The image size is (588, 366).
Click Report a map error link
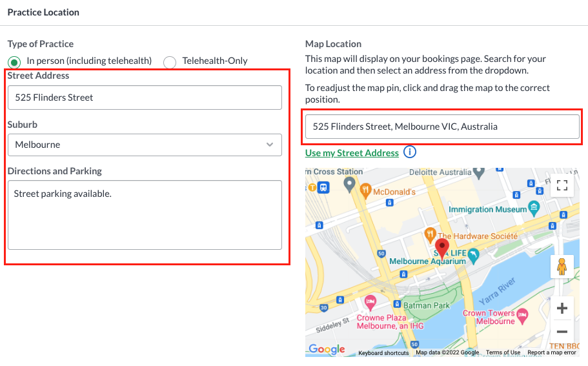pyautogui.click(x=551, y=352)
